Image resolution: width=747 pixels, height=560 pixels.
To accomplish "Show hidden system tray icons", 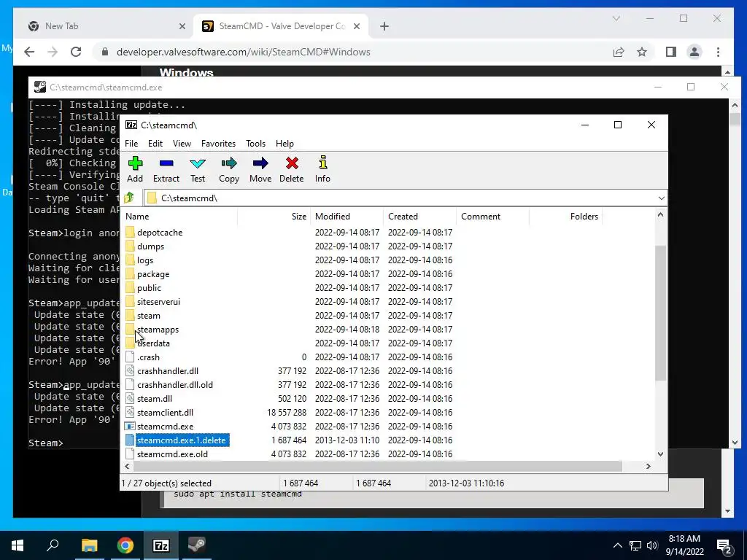I will pyautogui.click(x=617, y=545).
